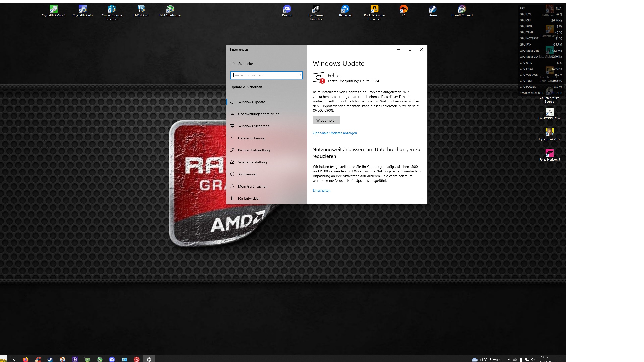The width and height of the screenshot is (644, 362).
Task: Open the taskbar volume speaker icon
Action: point(533,359)
